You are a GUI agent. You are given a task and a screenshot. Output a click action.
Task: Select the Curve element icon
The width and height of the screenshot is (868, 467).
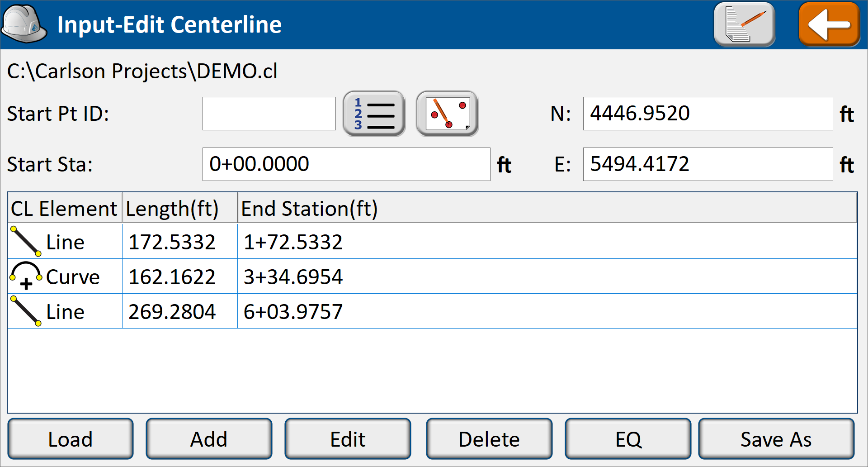26,276
